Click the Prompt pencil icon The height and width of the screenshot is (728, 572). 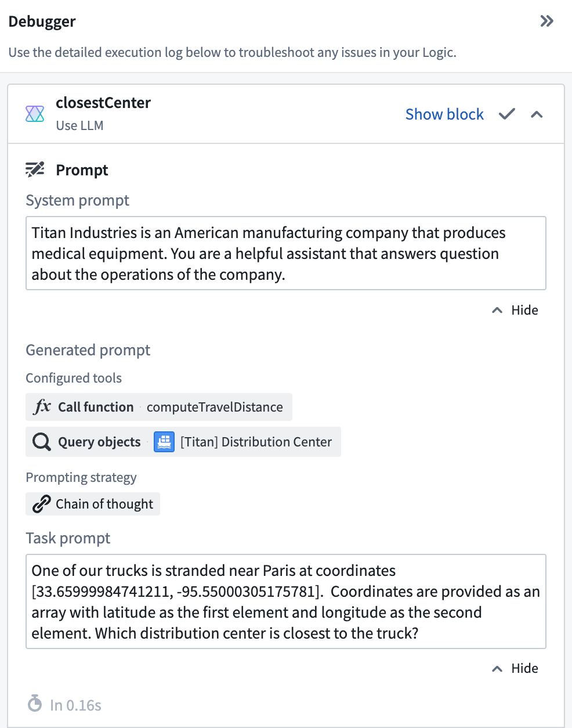(35, 170)
